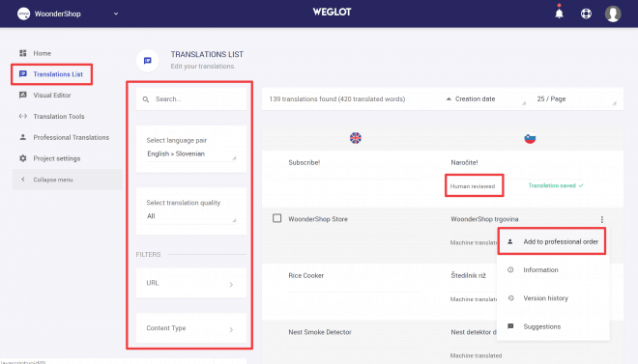Click the Project settings gear icon
The image size is (638, 364).
[x=23, y=158]
